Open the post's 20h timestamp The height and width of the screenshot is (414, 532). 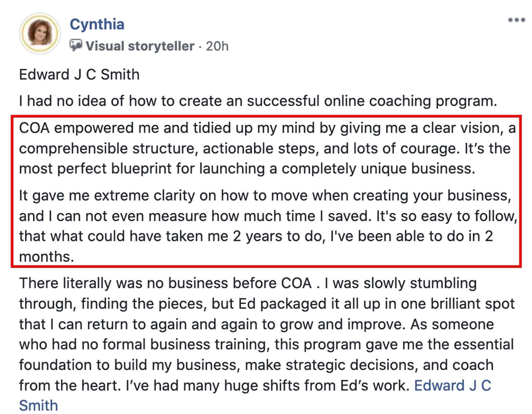pos(217,46)
